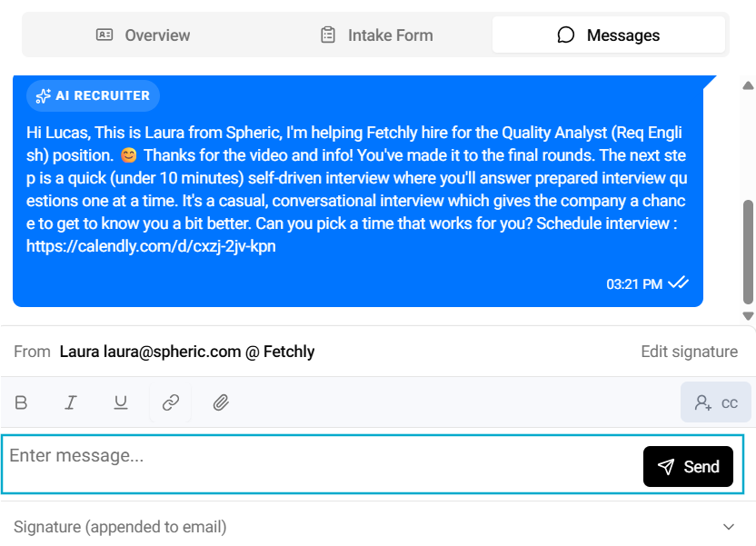Click Edit signature
The image size is (756, 546).
tap(689, 352)
